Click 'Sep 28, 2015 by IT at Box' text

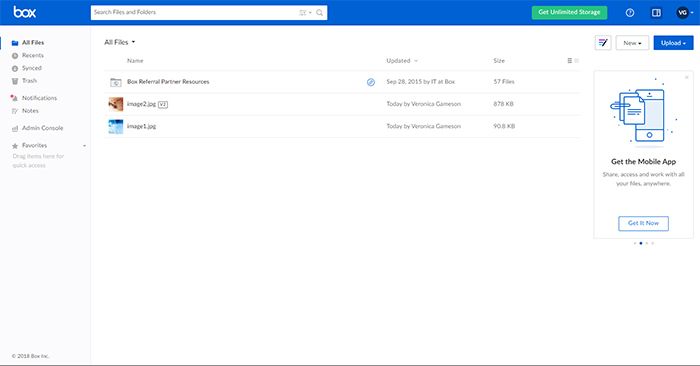421,82
